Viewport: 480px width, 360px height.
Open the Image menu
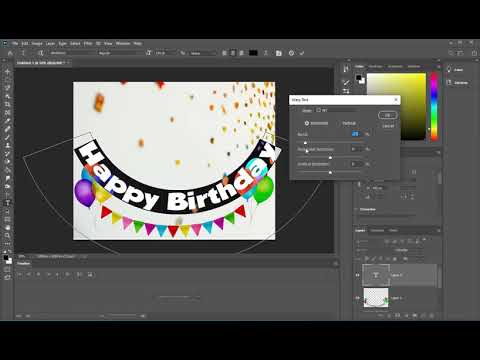pyautogui.click(x=37, y=43)
